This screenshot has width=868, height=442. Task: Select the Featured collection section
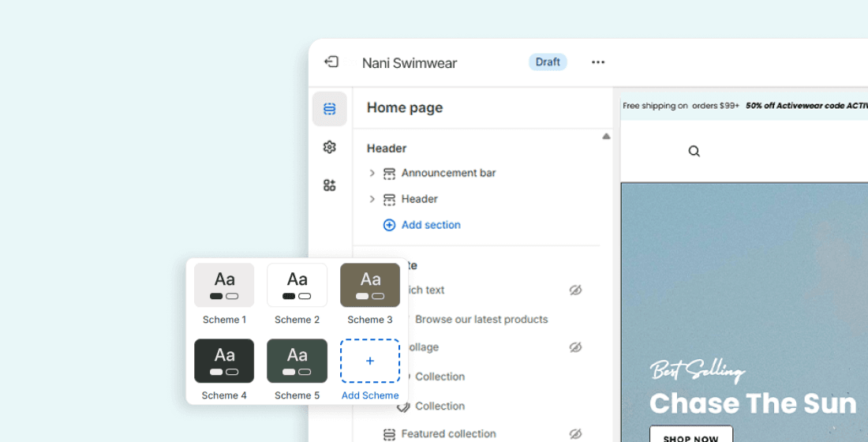point(448,433)
